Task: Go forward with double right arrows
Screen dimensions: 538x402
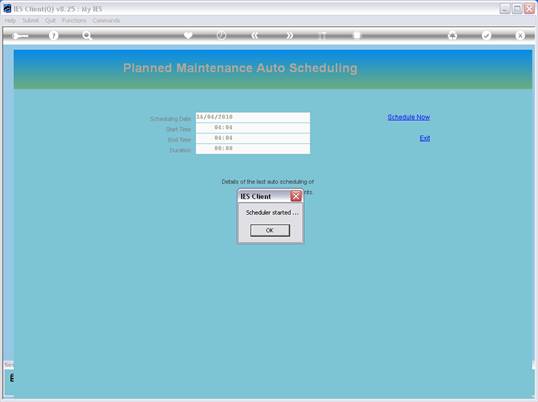Action: pyautogui.click(x=290, y=35)
